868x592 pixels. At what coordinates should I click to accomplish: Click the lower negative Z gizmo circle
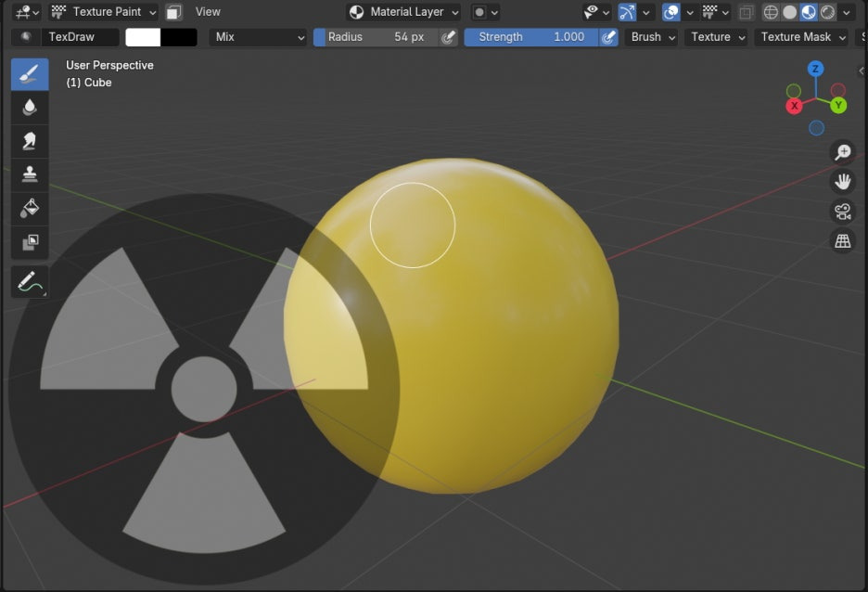point(816,128)
